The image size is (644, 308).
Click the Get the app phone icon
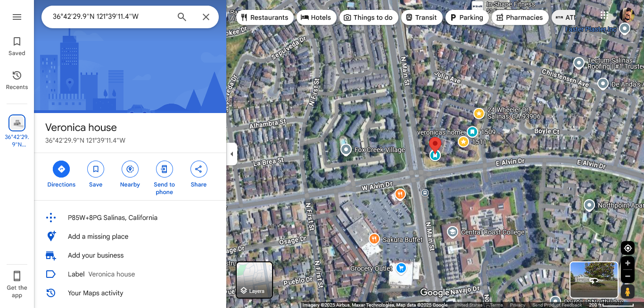tap(17, 276)
